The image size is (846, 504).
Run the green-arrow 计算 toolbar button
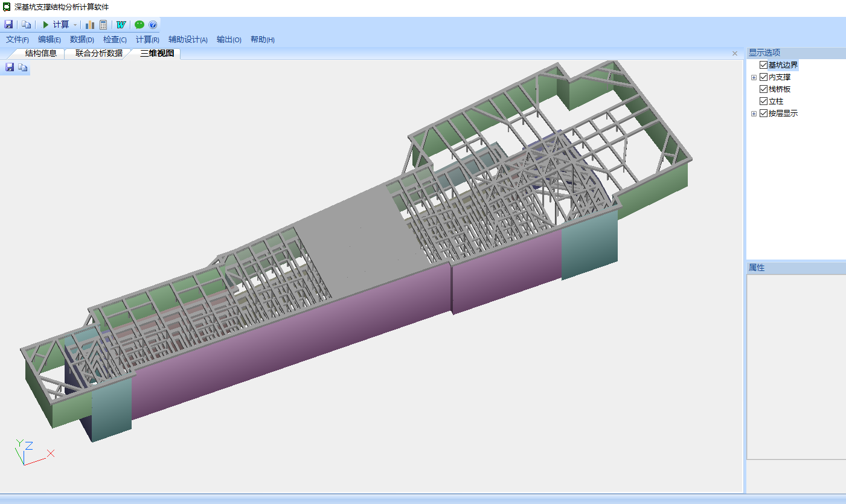pyautogui.click(x=55, y=25)
